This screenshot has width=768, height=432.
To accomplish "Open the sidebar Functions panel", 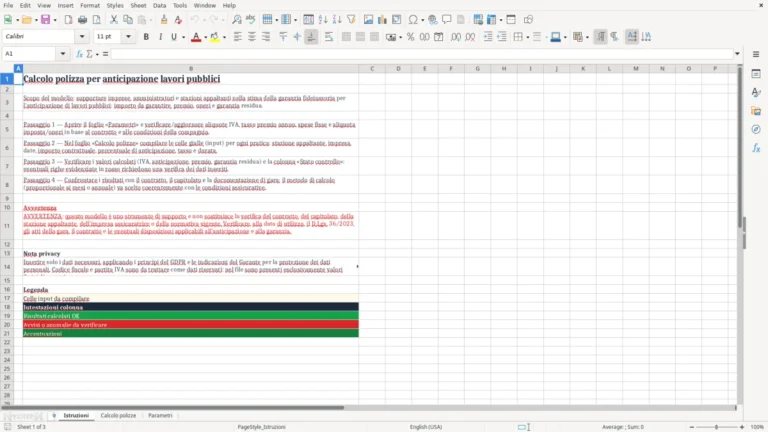I will [756, 148].
